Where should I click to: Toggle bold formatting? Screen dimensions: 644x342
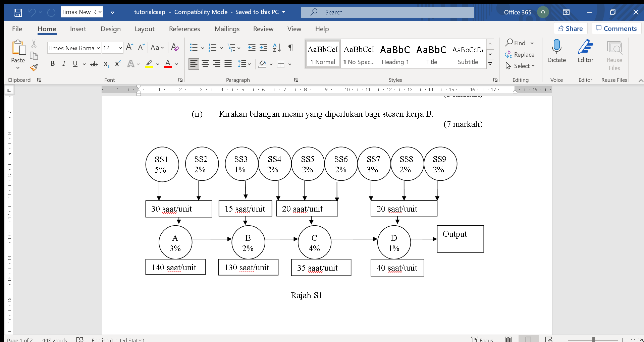(x=53, y=64)
